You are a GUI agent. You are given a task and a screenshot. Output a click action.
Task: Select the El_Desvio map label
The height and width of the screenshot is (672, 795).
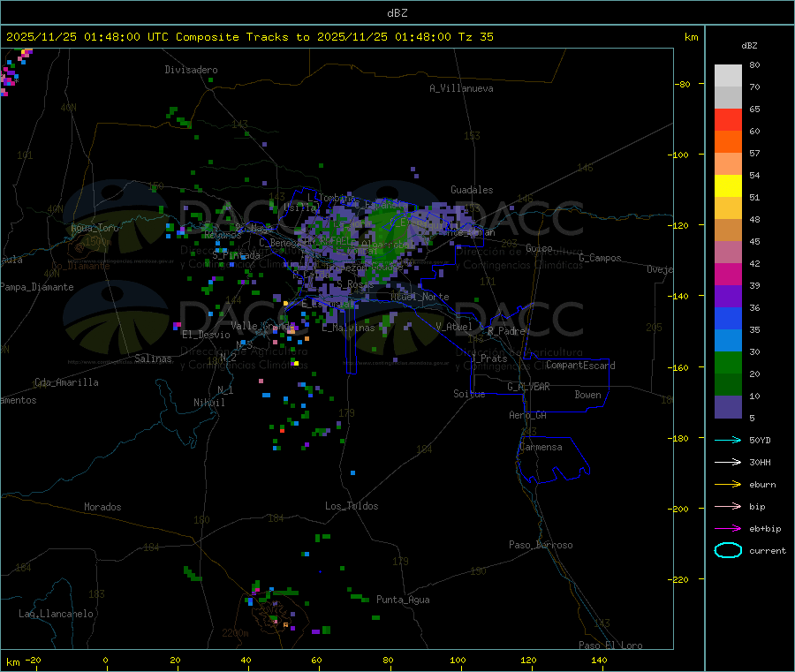click(207, 335)
